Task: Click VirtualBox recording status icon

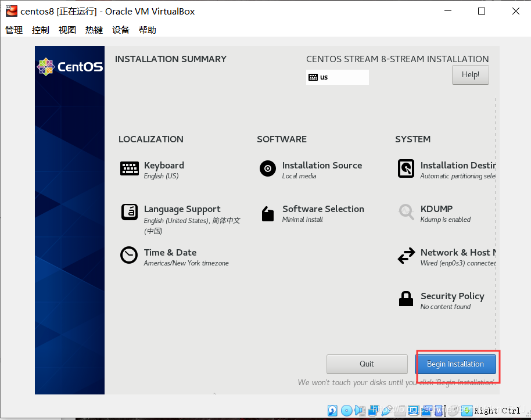Action: [x=427, y=411]
